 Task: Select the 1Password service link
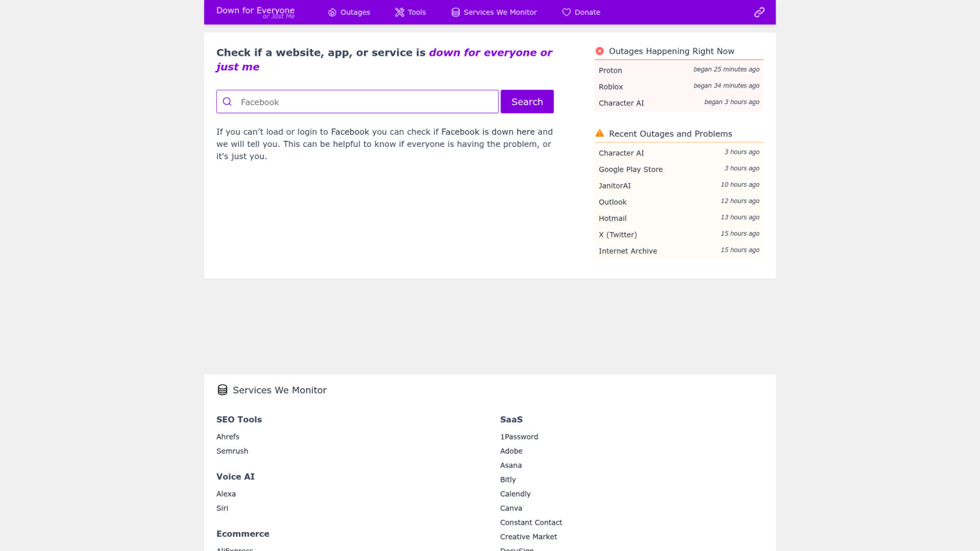click(x=519, y=437)
